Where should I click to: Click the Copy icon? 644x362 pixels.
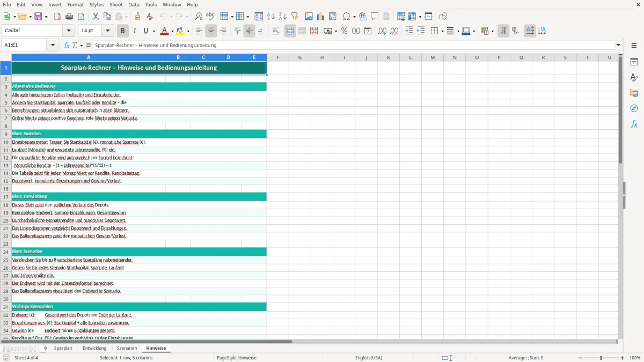(107, 16)
